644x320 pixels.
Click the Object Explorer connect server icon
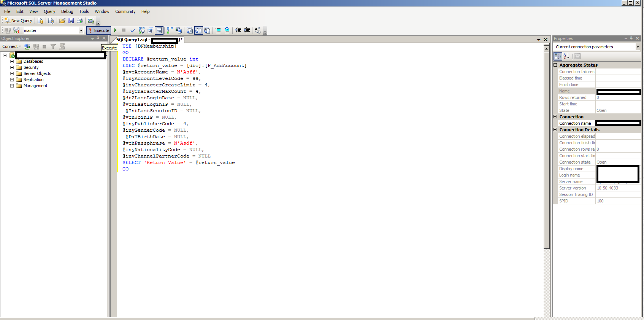[x=27, y=46]
